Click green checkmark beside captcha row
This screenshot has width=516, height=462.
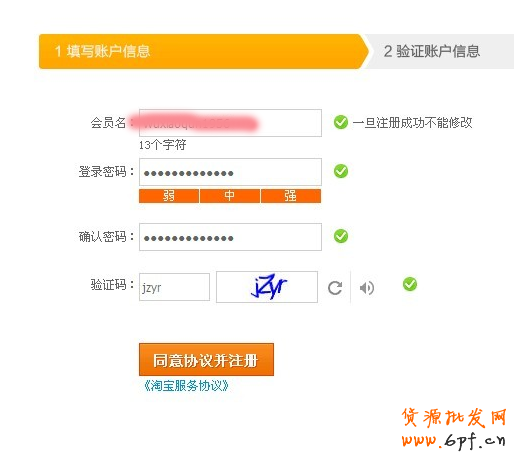(x=410, y=284)
